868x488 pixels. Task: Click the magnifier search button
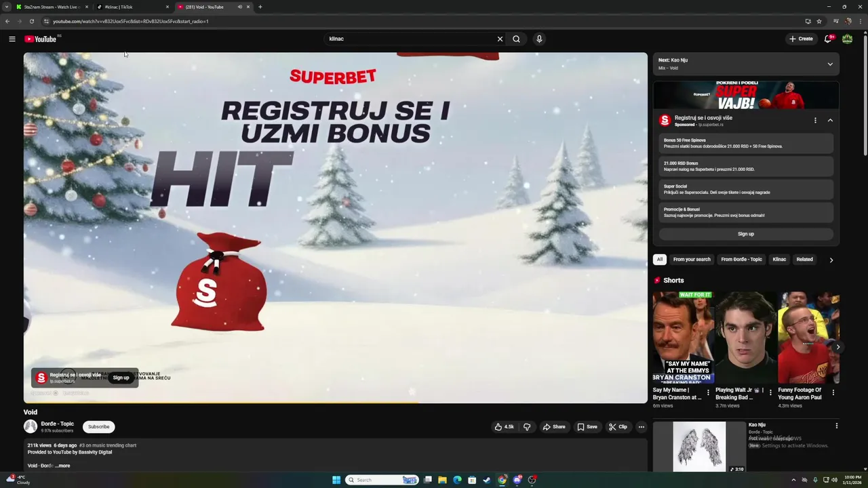click(517, 39)
